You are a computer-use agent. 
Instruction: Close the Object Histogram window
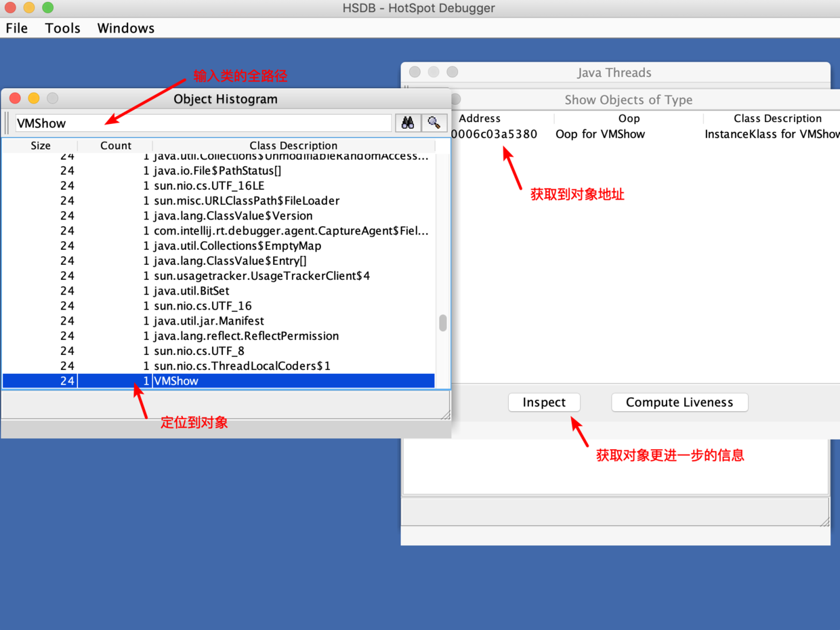[15, 99]
